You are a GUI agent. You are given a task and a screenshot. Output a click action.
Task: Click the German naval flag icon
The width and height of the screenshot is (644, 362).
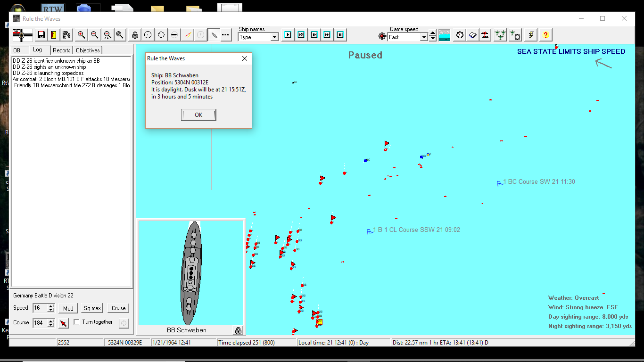(22, 35)
